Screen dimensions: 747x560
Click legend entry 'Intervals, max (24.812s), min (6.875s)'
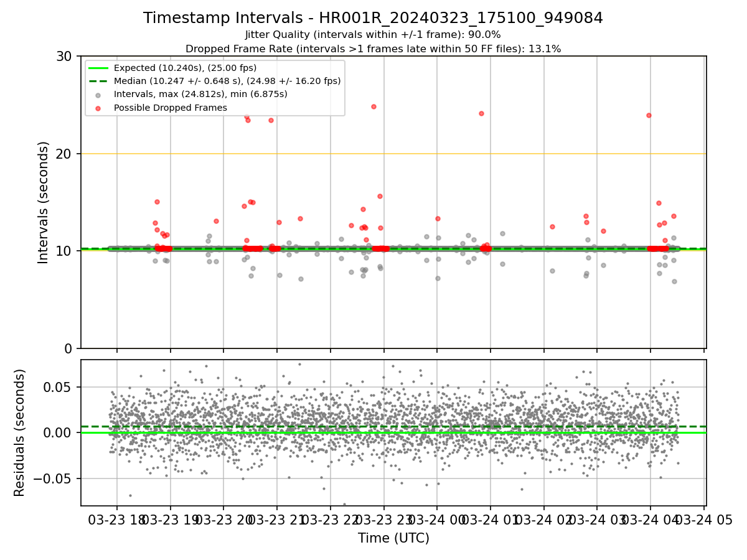(x=200, y=94)
